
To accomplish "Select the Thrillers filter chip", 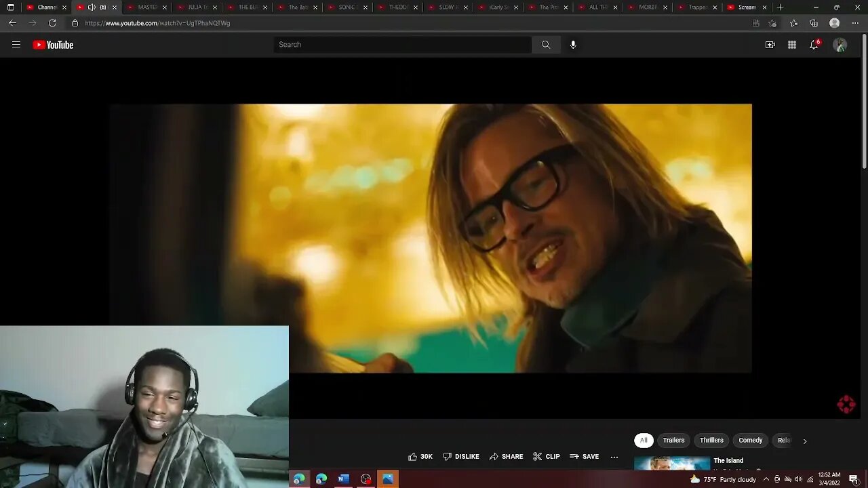I will (x=711, y=441).
